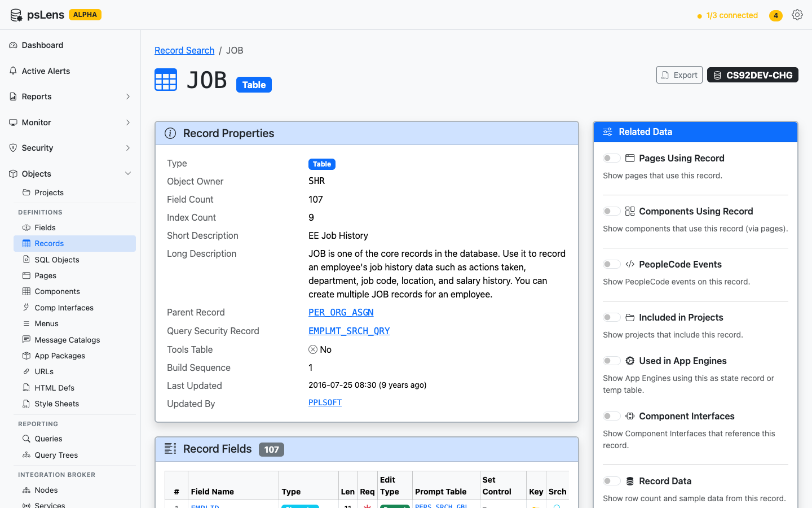
Task: Click the 107 count badge on Record Fields
Action: click(271, 449)
